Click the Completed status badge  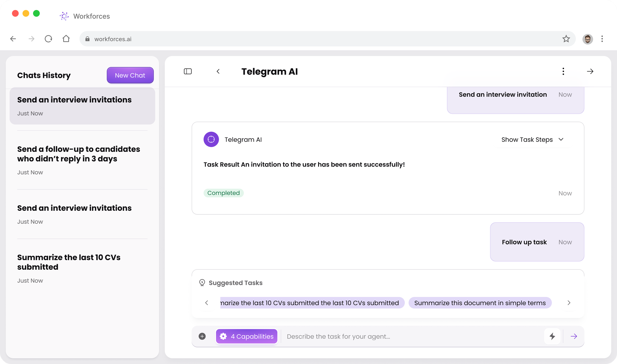point(223,193)
